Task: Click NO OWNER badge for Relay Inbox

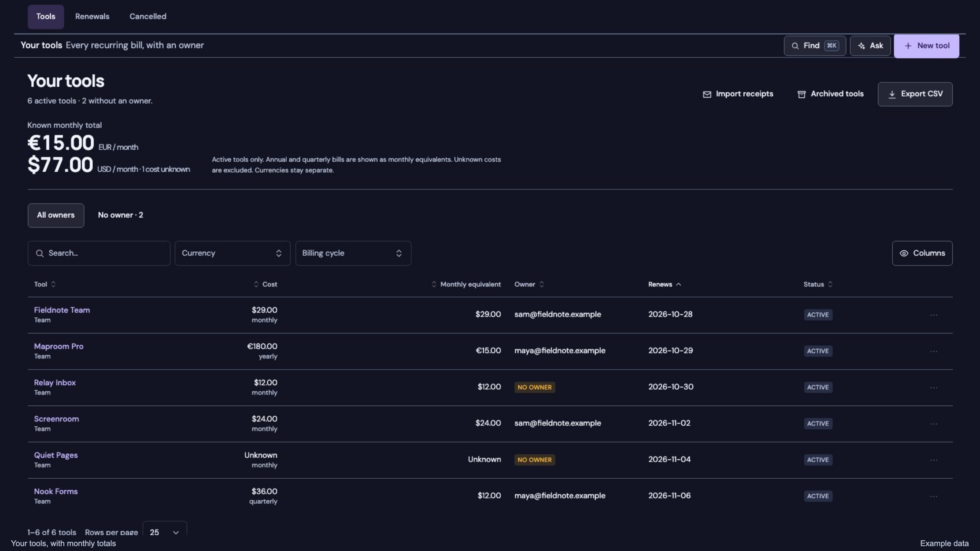Action: [534, 387]
